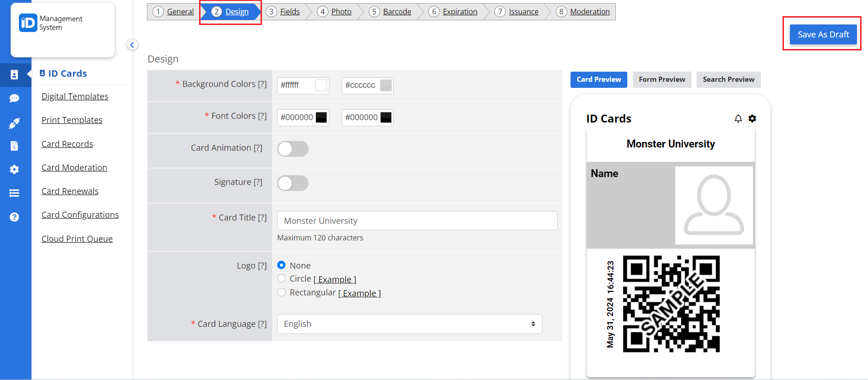The height and width of the screenshot is (380, 868).
Task: Open the gear settings sidebar icon
Action: coord(14,170)
